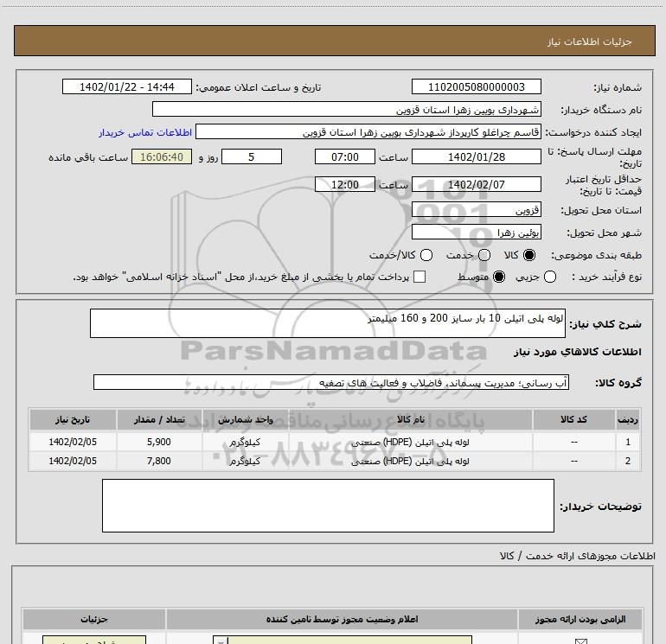Toggle the اسناد خزانه اسلامی payment checkbox
The width and height of the screenshot is (666, 644).
419,277
